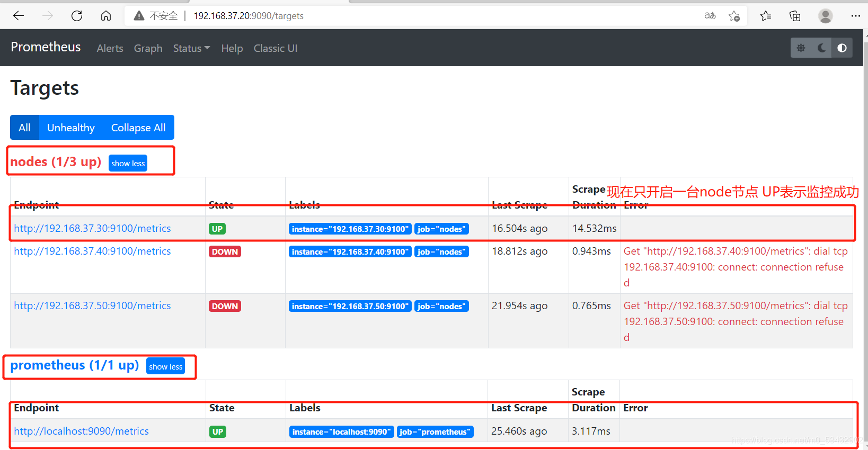Click the 25.460s ago last scrape value
The height and width of the screenshot is (450, 868).
click(519, 431)
